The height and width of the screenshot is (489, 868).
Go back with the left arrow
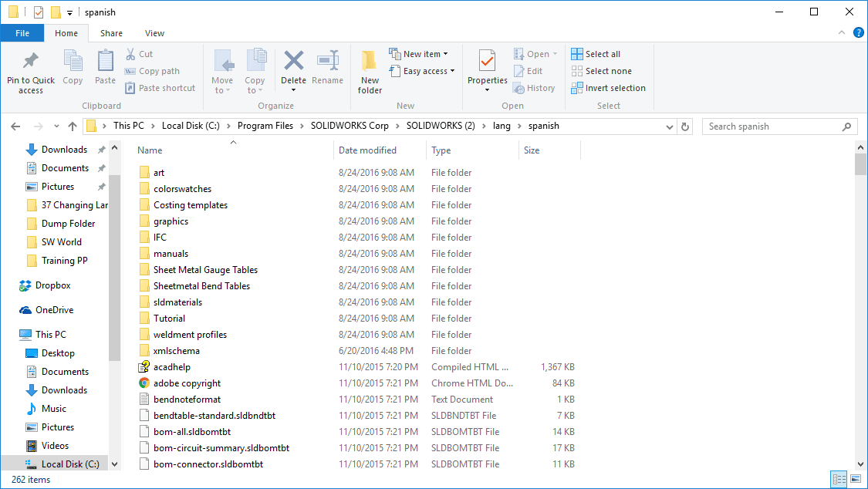click(15, 126)
